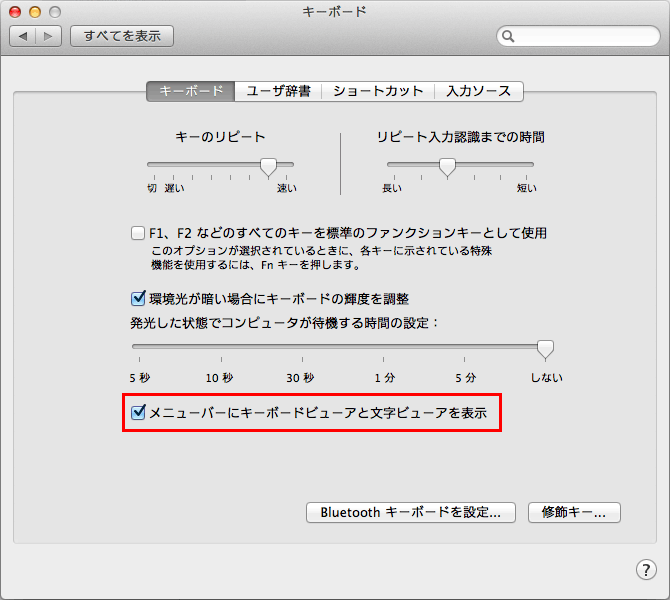This screenshot has width=670, height=600.
Task: Click the 遅い label under key repeat
Action: 174,188
